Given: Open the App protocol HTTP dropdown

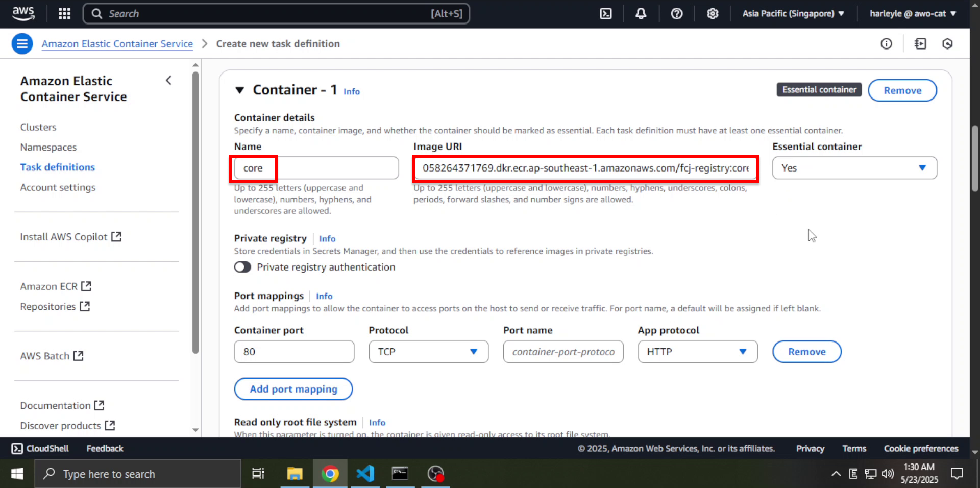Looking at the screenshot, I should click(x=697, y=352).
